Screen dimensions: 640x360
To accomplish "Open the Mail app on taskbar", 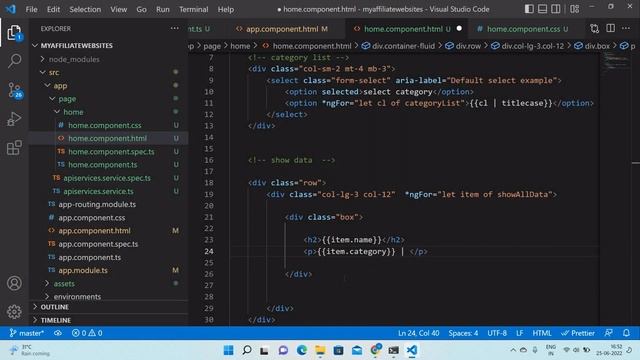I will point(357,350).
